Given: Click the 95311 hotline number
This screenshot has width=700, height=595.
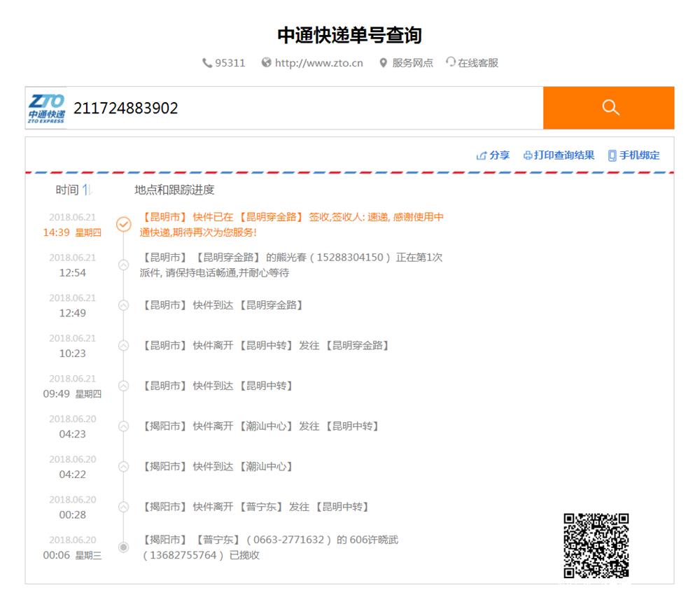Looking at the screenshot, I should click(x=230, y=63).
